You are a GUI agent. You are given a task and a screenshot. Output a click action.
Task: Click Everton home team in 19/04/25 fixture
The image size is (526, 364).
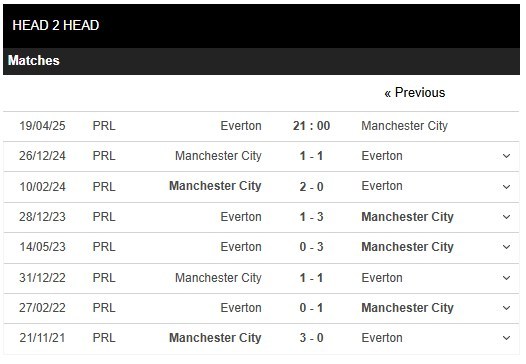coord(241,126)
